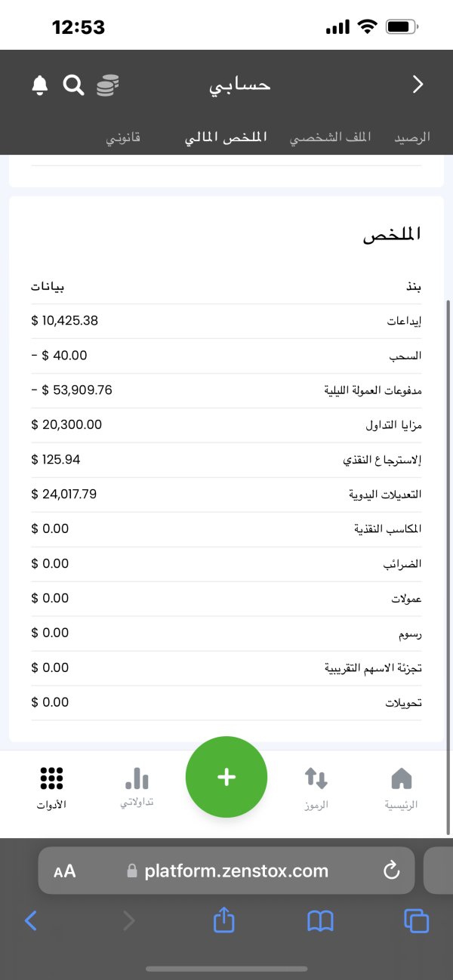453x980 pixels.
Task: Open the coins stack icon
Action: (x=107, y=85)
